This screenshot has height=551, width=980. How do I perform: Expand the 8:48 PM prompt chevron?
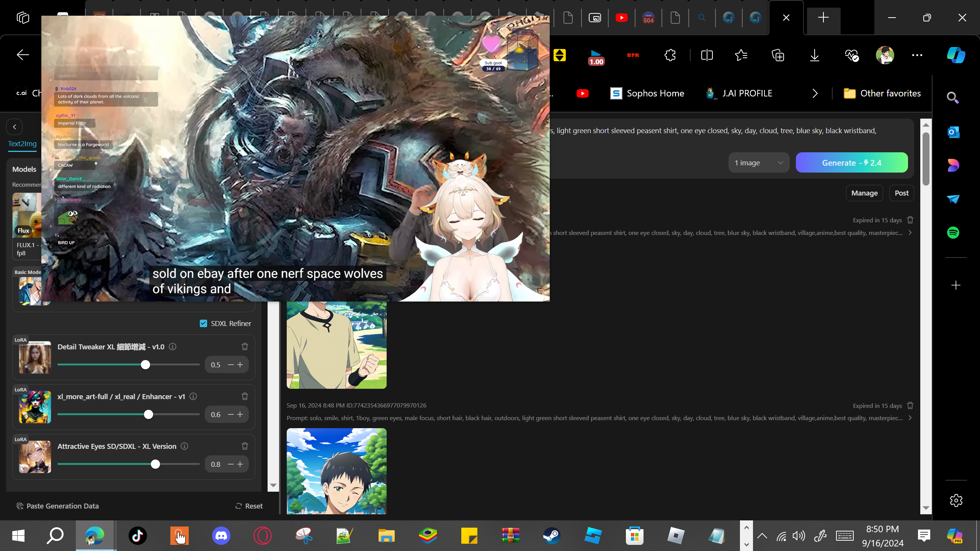(x=910, y=418)
